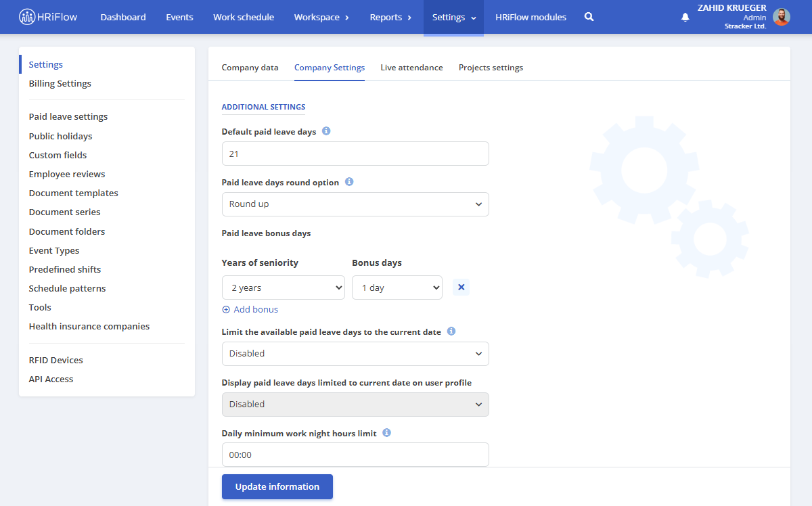This screenshot has width=812, height=506.
Task: Switch to Live attendance tab
Action: (411, 68)
